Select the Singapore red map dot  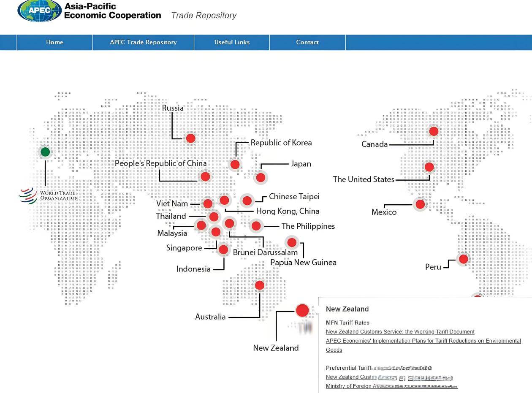click(x=216, y=232)
